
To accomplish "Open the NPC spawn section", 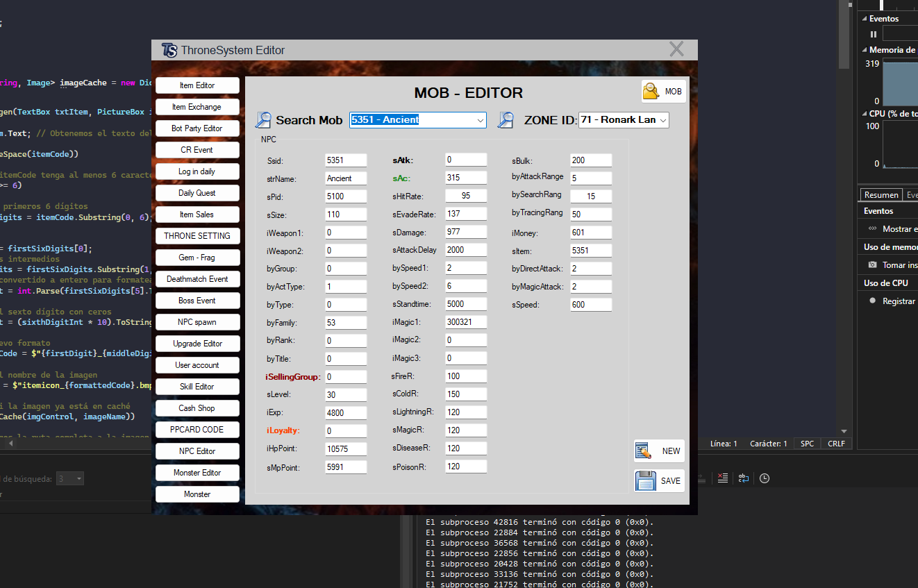I will point(197,322).
